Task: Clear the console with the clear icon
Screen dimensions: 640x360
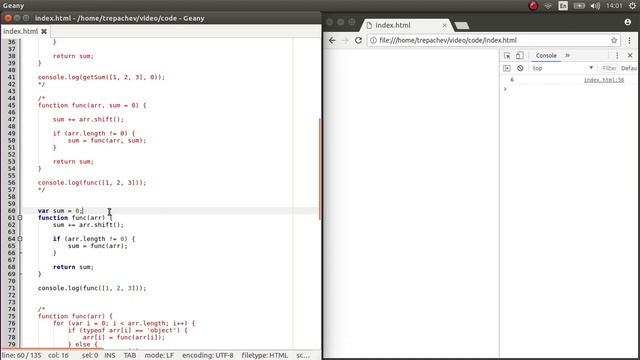Action: (520, 68)
